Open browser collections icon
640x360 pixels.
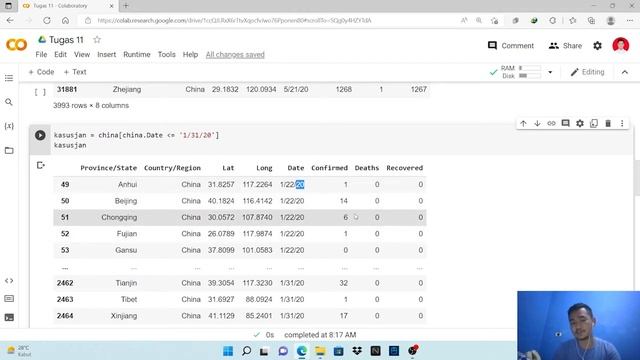coord(591,20)
